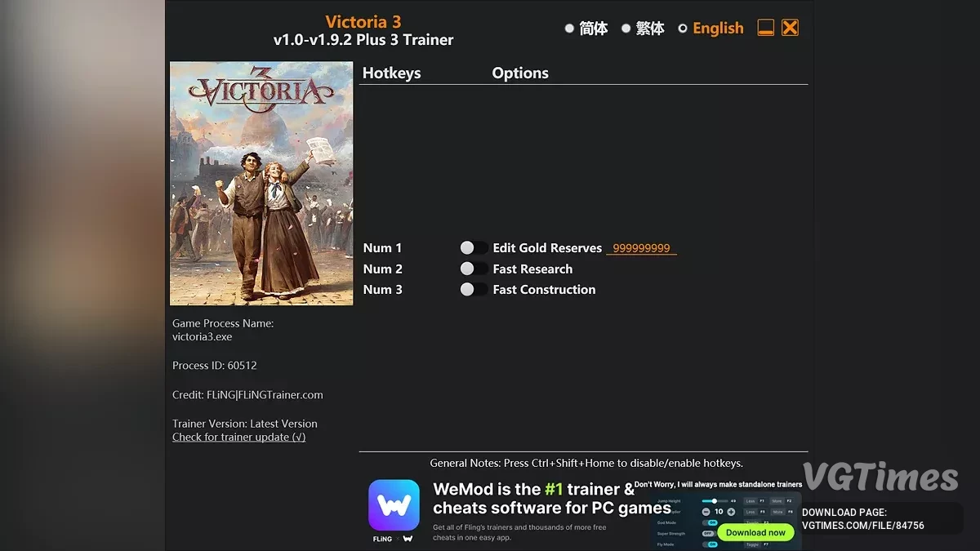This screenshot has height=551, width=980.
Task: Click the small FLiNG x WeMod logo
Action: pyautogui.click(x=394, y=539)
